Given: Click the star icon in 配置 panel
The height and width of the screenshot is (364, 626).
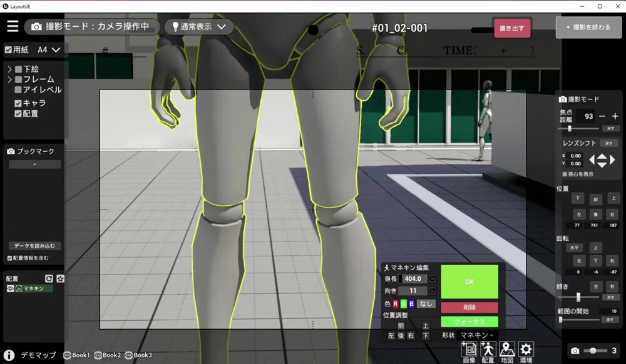Looking at the screenshot, I should [x=60, y=278].
